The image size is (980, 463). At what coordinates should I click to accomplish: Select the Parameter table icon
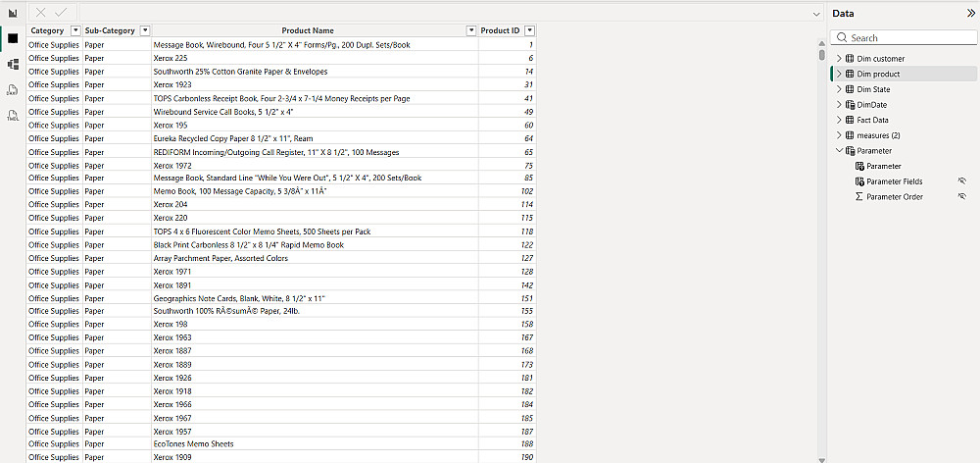tap(850, 151)
